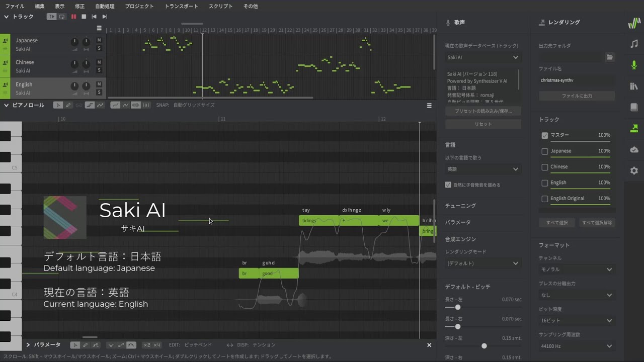Open the 英語 singing language dropdown

(x=483, y=169)
